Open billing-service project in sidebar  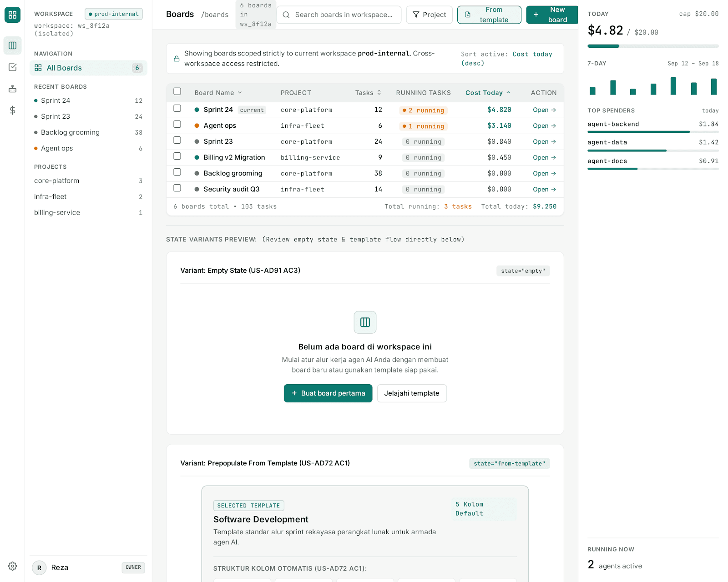click(88, 213)
